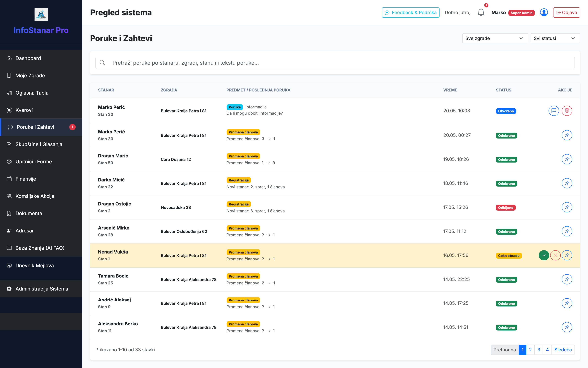
Task: Click the time 16.05. 17:56
Action: (x=456, y=255)
